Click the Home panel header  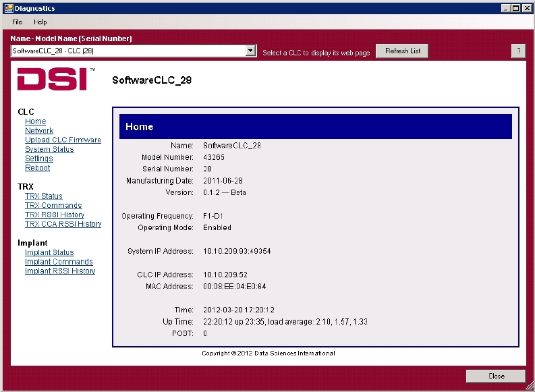[x=316, y=127]
